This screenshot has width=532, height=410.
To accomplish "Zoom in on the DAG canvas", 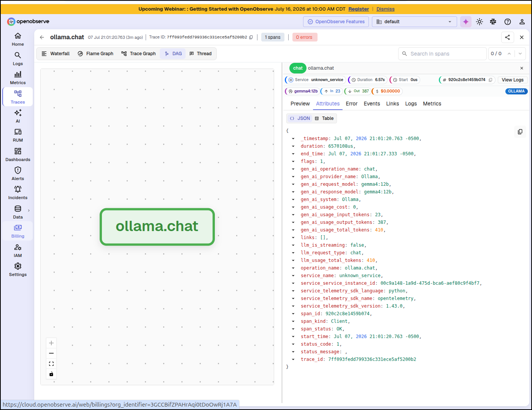I will (51, 343).
